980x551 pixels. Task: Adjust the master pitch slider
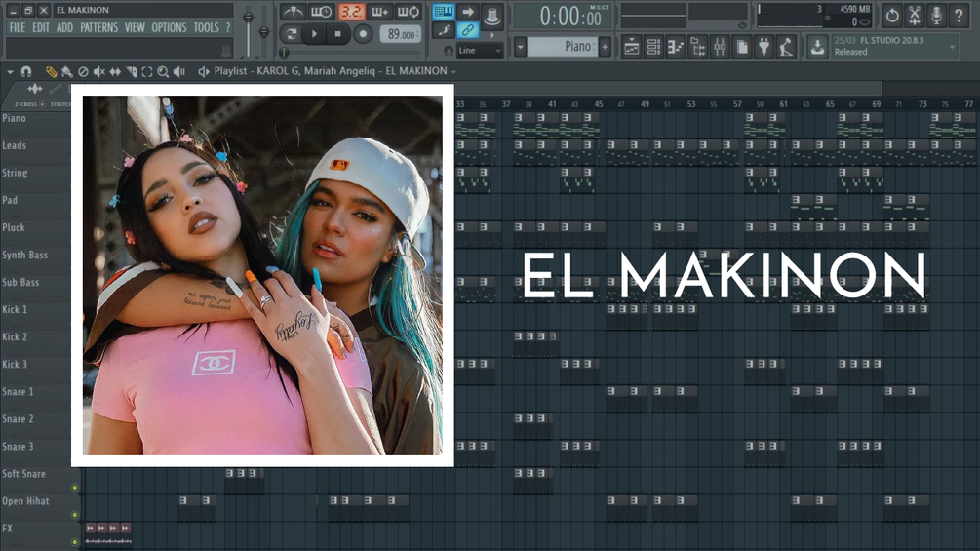coord(263,31)
